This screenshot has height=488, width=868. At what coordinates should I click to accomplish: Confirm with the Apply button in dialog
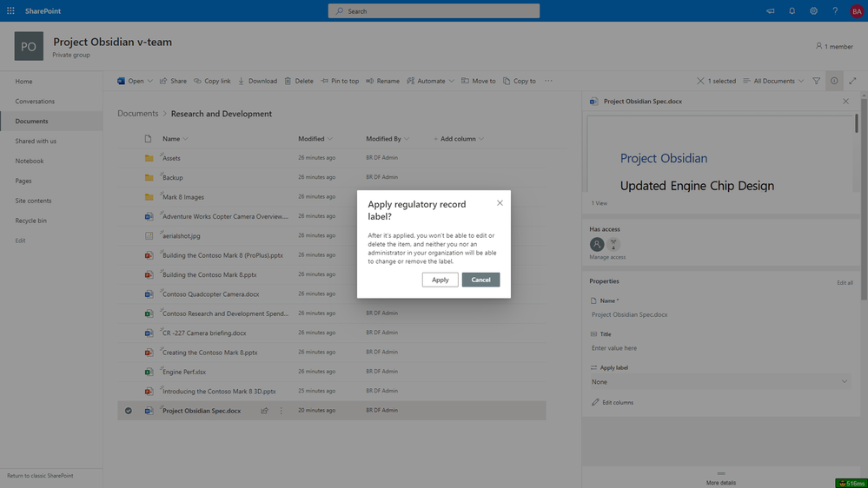tap(441, 280)
